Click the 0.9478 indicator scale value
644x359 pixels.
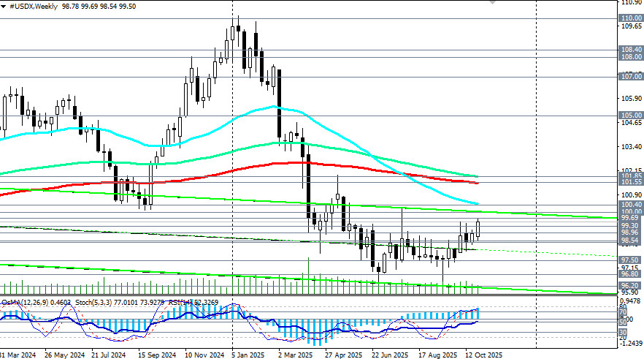click(632, 301)
